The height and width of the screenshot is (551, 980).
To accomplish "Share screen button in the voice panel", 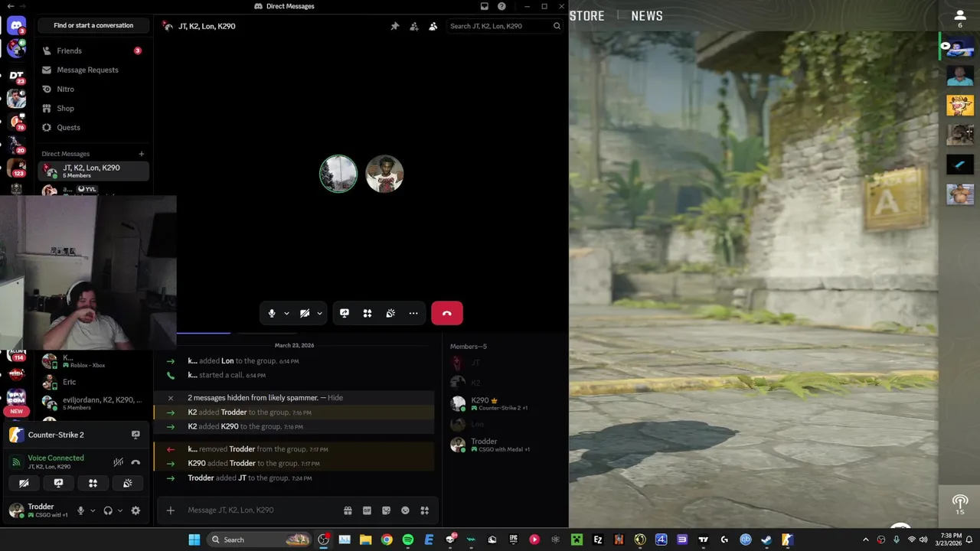I will [x=58, y=483].
